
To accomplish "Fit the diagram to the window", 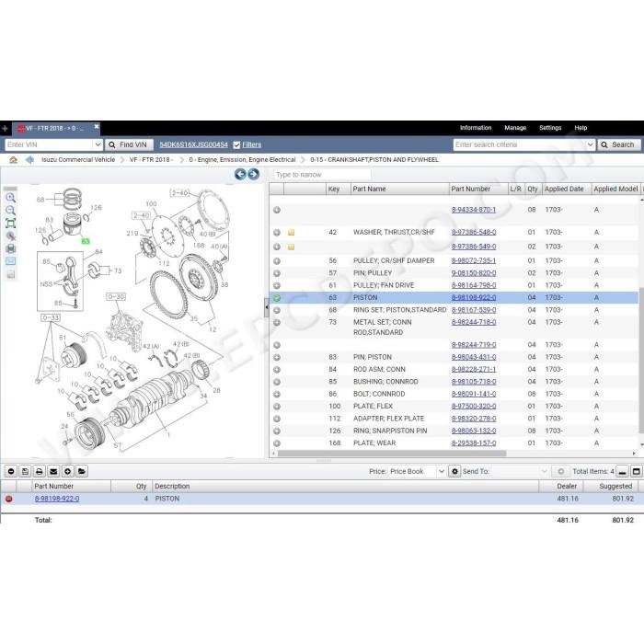I will 11,223.
